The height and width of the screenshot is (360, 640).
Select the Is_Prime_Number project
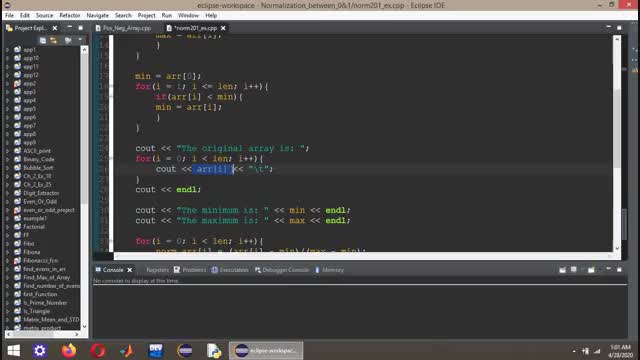(x=45, y=303)
